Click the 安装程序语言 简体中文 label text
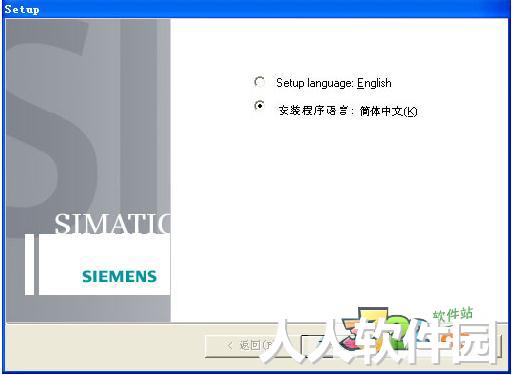 (348, 110)
